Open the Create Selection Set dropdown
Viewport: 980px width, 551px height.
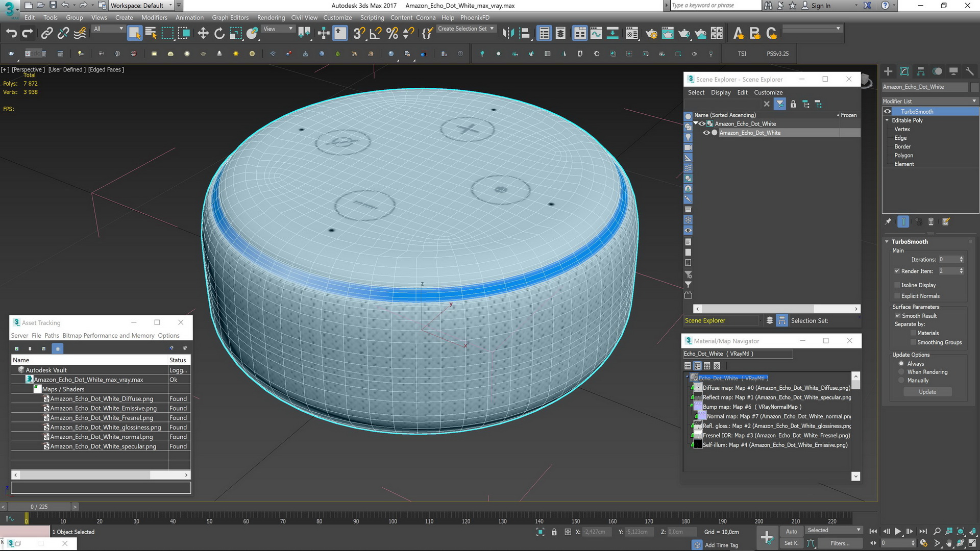(466, 29)
